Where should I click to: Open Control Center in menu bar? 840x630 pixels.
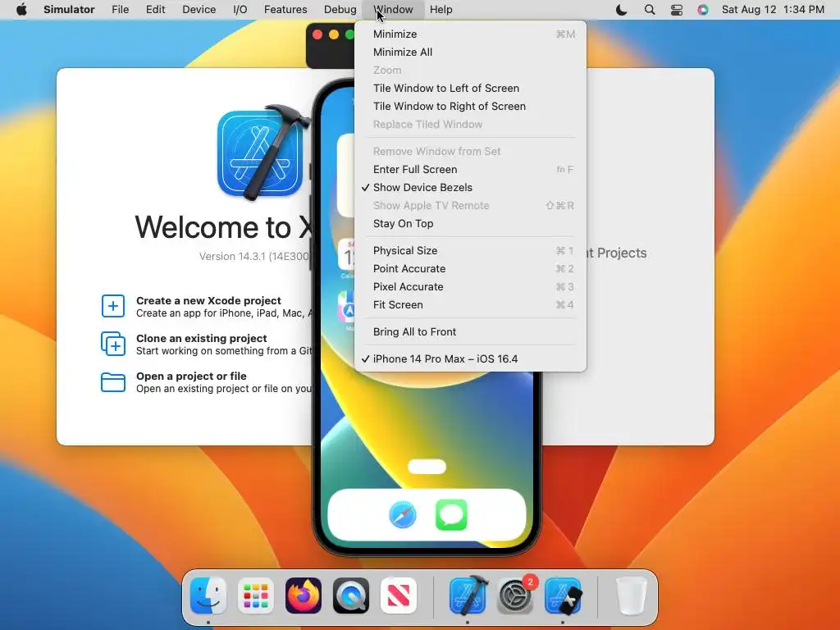(677, 10)
